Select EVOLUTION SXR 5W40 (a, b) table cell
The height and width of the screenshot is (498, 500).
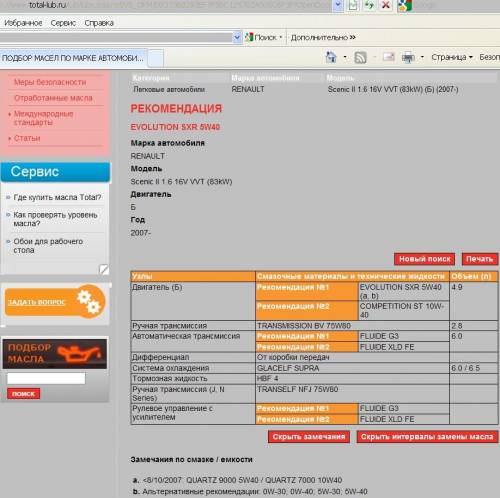(x=404, y=291)
